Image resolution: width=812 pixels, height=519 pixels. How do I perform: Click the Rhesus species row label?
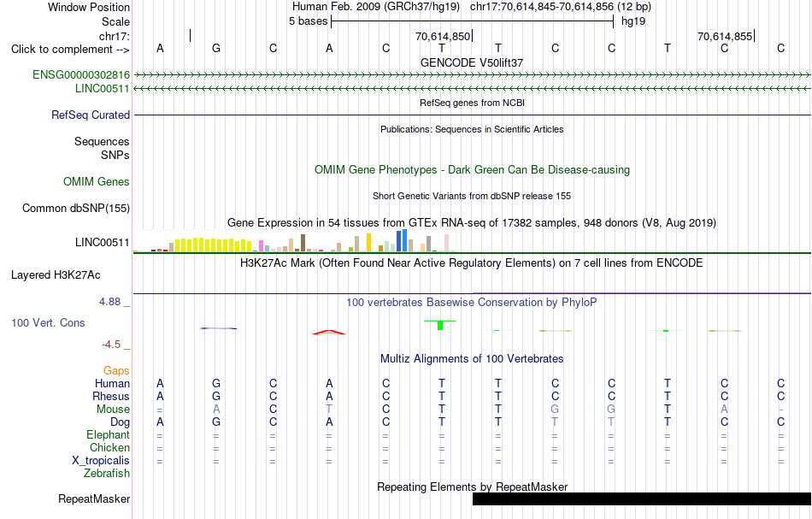pyautogui.click(x=111, y=397)
